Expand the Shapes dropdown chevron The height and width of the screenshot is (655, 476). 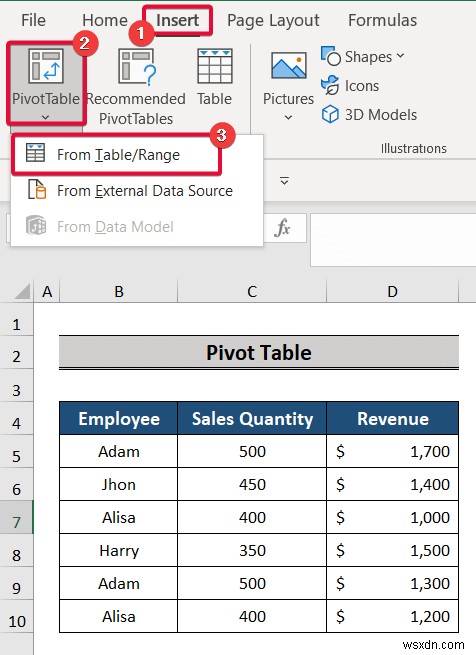(400, 56)
